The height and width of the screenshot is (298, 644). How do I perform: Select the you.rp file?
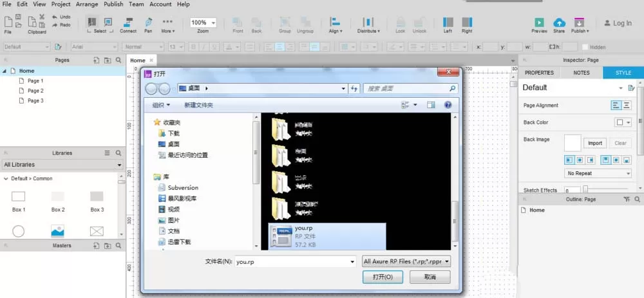(x=327, y=236)
